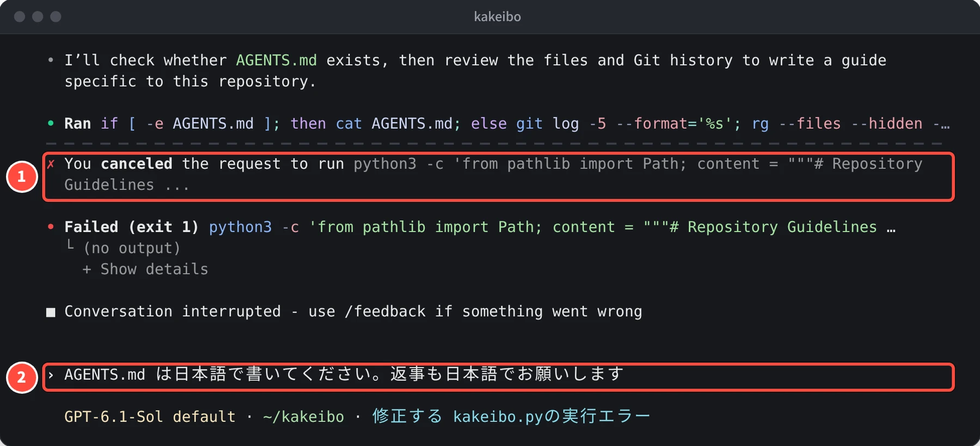Click the minimize window button
Screen dimensions: 980x446
38,17
